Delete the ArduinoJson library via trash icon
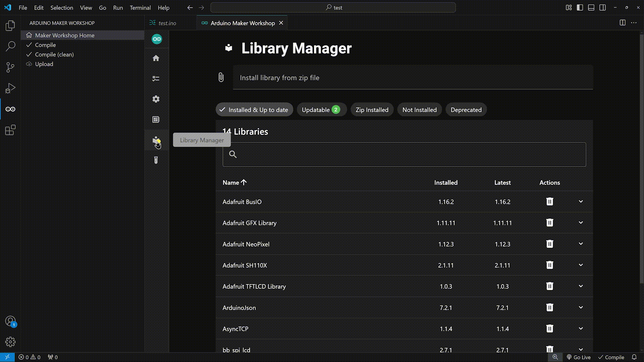644x362 pixels. 549,307
